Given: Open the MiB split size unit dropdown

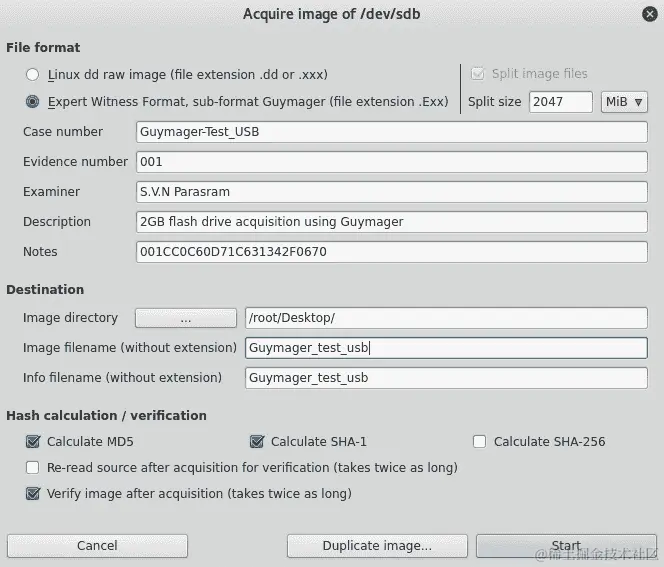Looking at the screenshot, I should (624, 102).
